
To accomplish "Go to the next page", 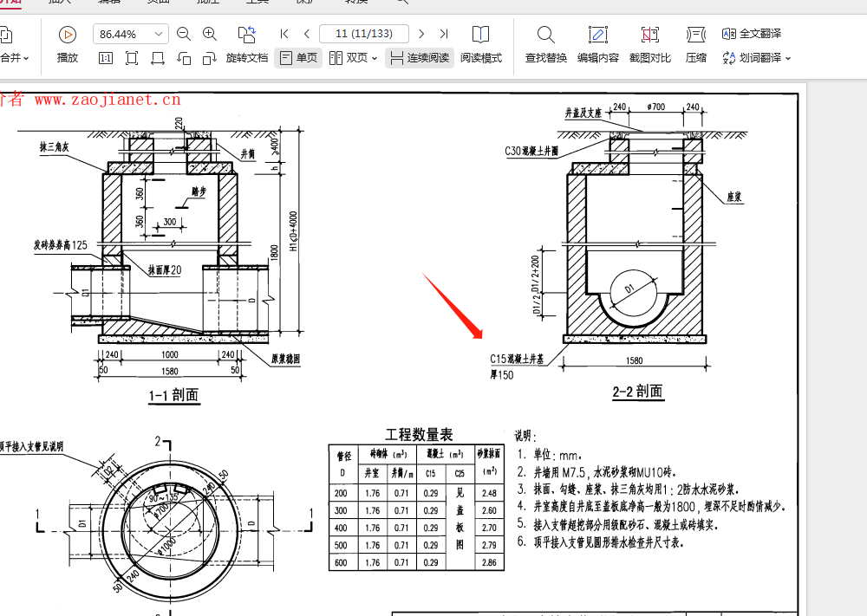I will (x=421, y=35).
